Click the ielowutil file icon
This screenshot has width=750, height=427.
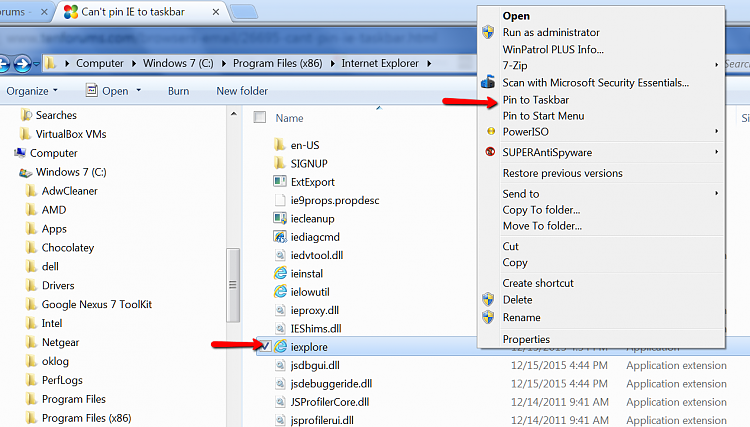click(x=280, y=292)
